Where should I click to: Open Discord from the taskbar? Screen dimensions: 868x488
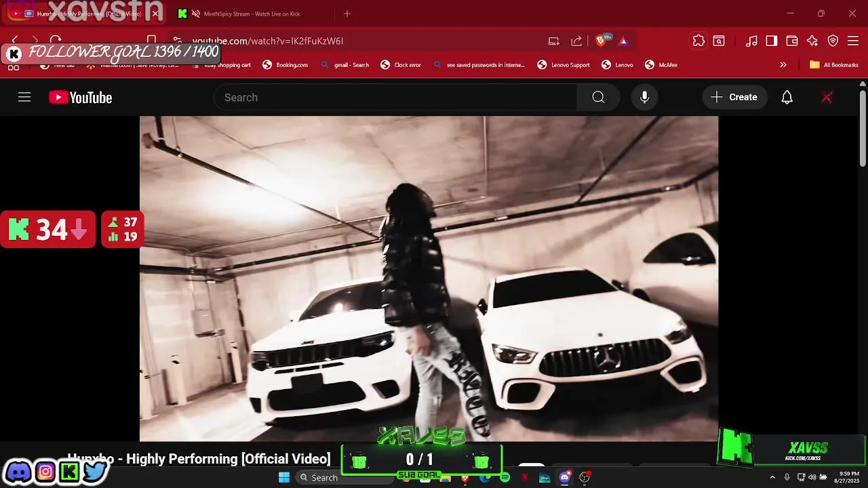tap(564, 478)
